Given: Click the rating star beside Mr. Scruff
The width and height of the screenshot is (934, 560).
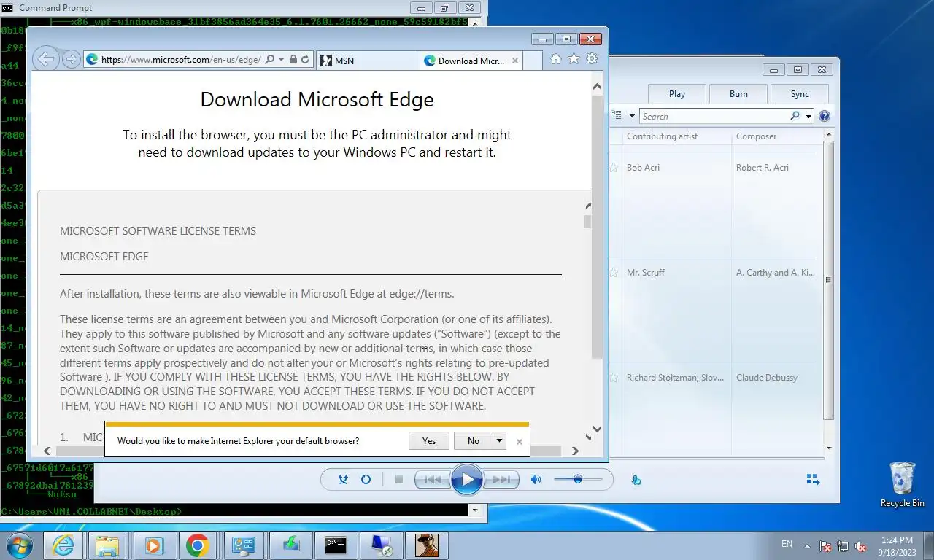Looking at the screenshot, I should tap(614, 273).
